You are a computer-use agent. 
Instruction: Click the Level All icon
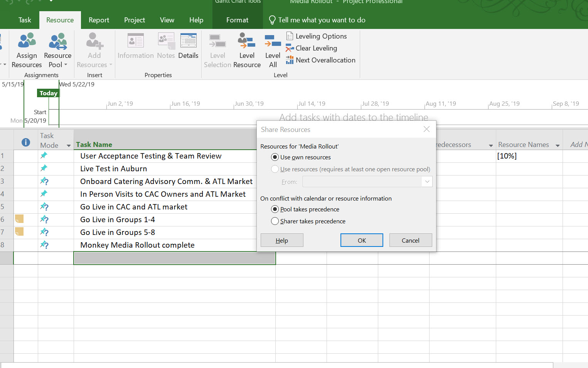(x=273, y=41)
